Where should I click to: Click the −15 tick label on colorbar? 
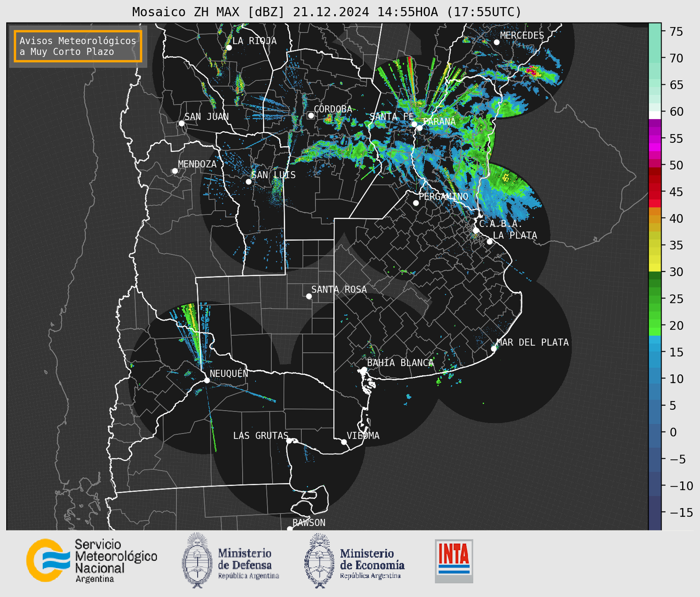pos(681,512)
